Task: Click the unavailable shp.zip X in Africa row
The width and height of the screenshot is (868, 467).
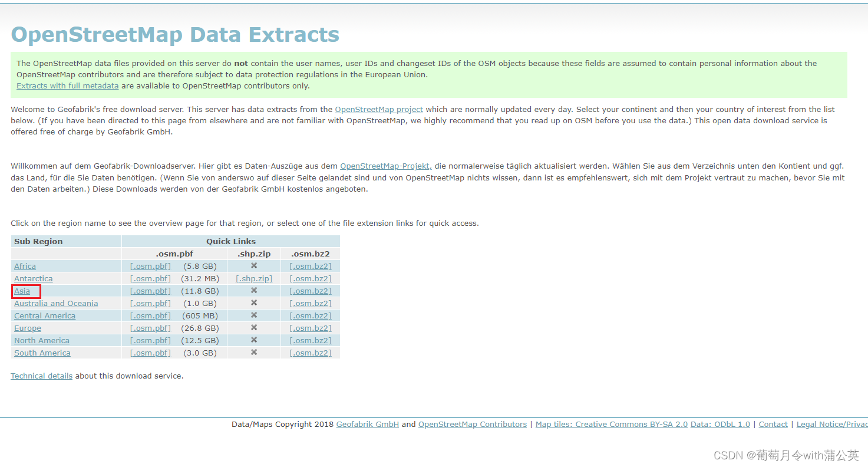Action: (254, 266)
